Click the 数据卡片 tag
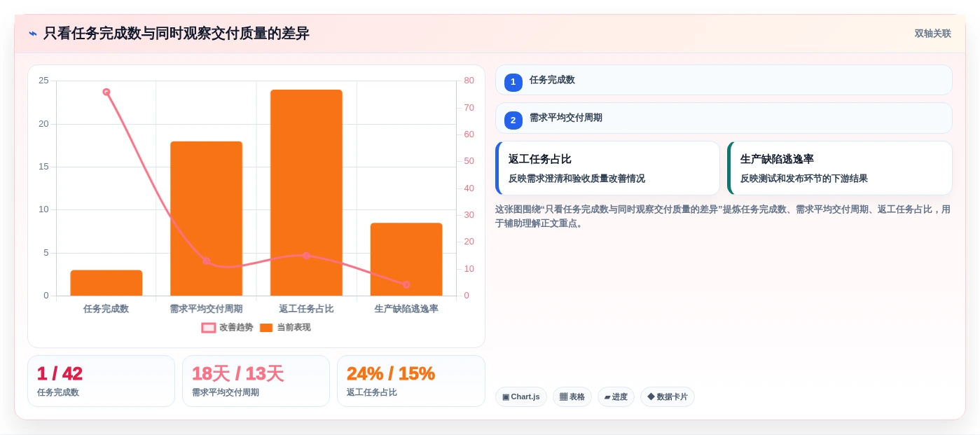 [x=668, y=396]
